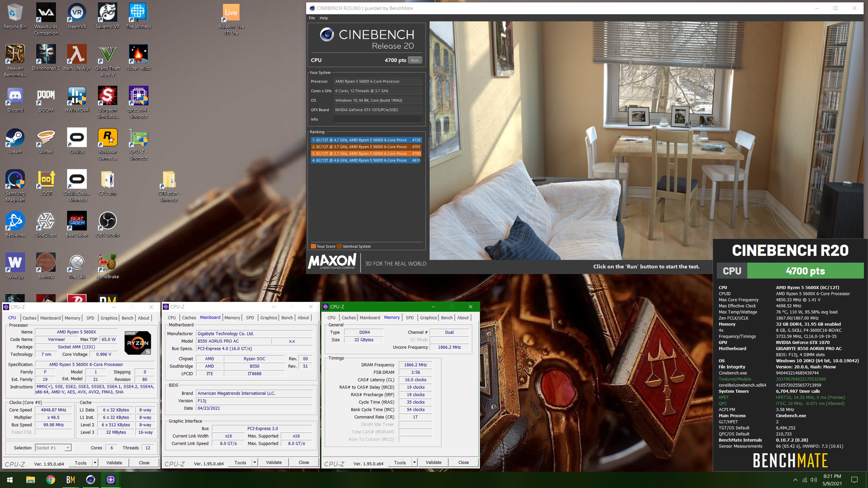
Task: Click the Cinebench Info input field
Action: 378,119
